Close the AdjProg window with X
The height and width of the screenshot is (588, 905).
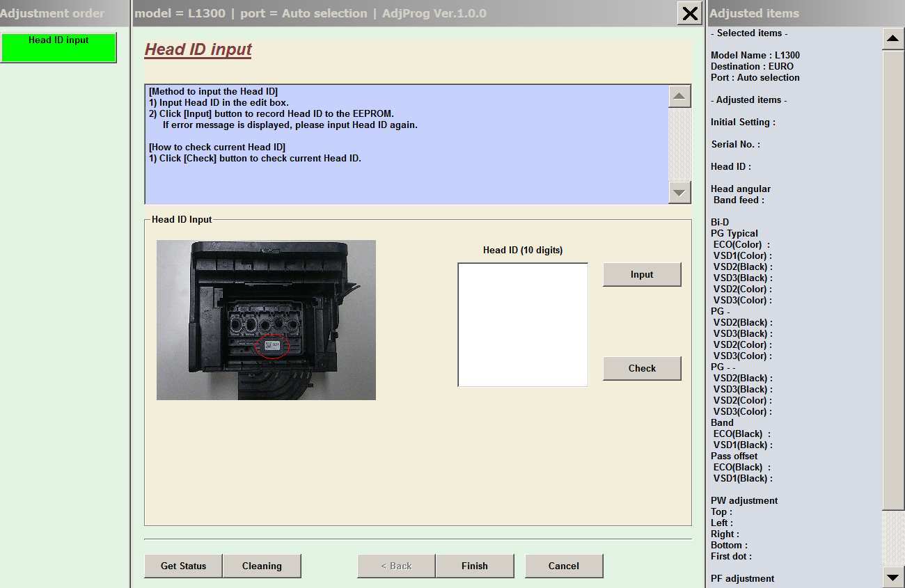click(x=689, y=13)
